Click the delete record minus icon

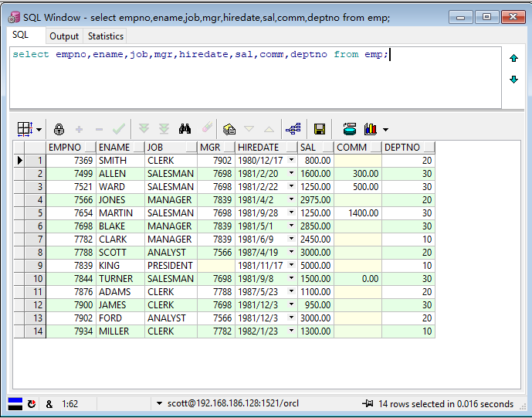[99, 129]
